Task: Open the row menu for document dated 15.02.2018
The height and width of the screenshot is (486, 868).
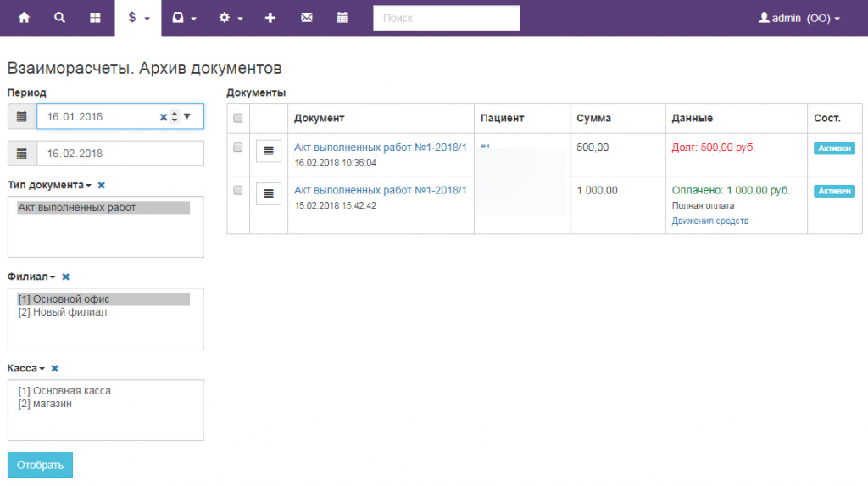Action: [269, 193]
